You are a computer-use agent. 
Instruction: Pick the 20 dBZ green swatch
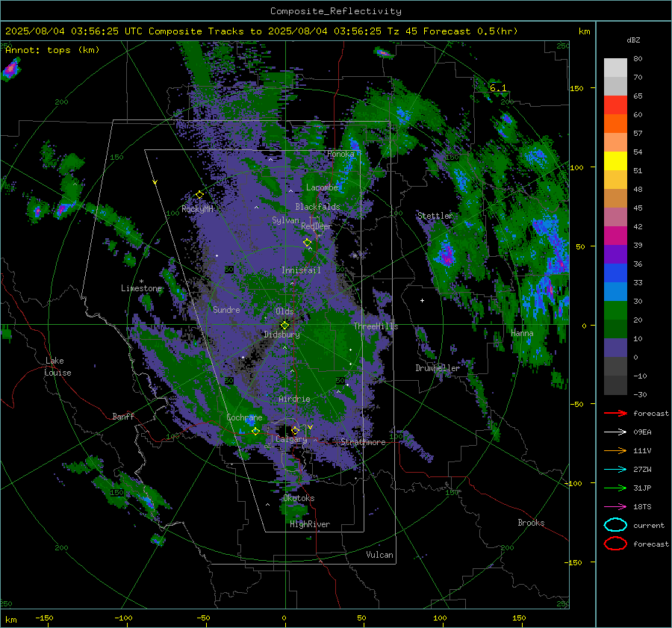615,310
